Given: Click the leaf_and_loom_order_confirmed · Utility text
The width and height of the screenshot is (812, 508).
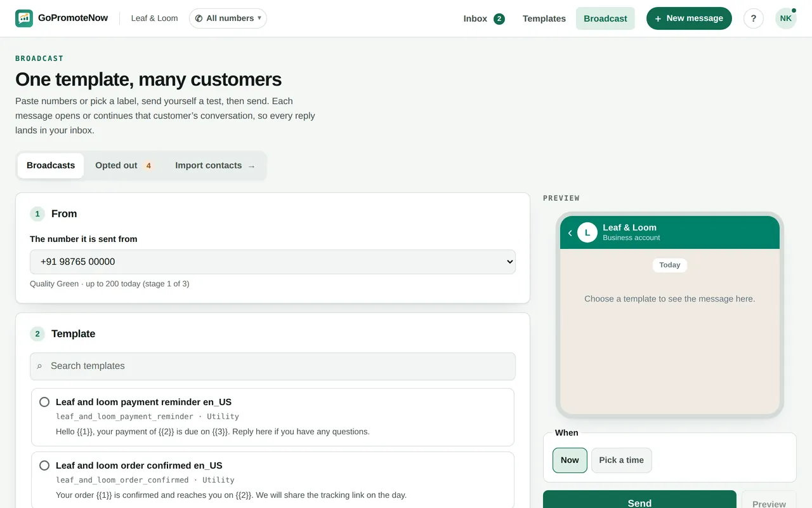Looking at the screenshot, I should (x=145, y=480).
